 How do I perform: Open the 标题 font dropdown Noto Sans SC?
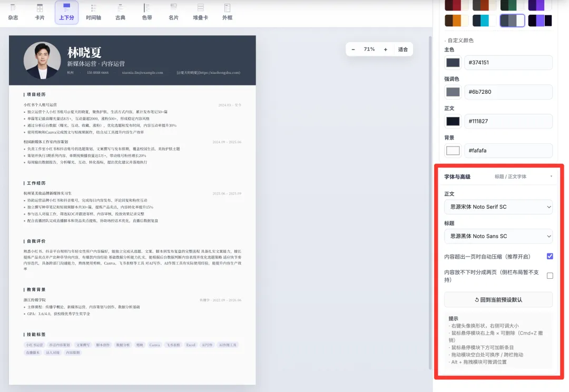498,236
